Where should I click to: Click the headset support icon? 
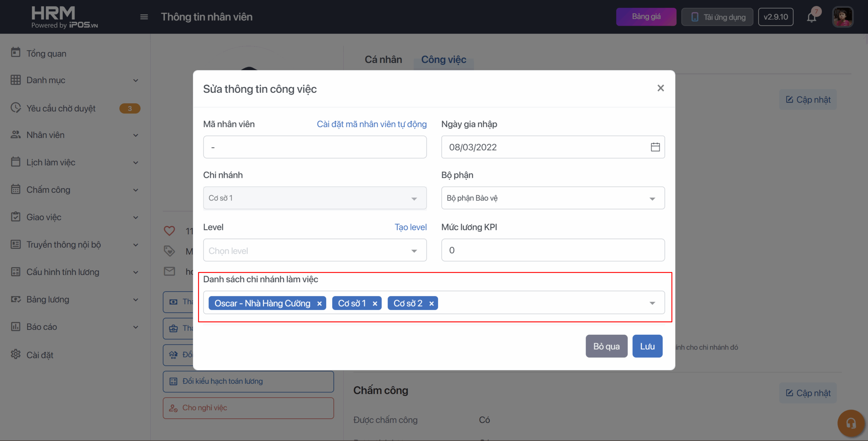[x=851, y=423]
